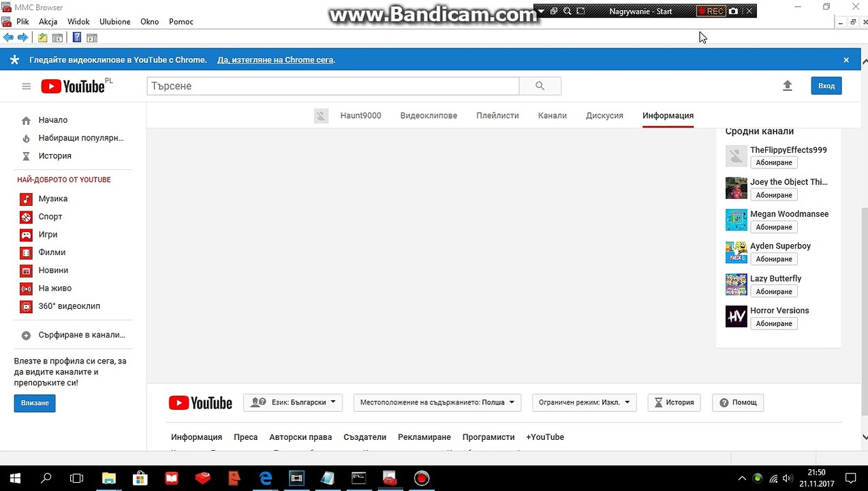Viewport: 868px width, 491px height.
Task: Click inside the Търсене search field
Action: click(333, 86)
